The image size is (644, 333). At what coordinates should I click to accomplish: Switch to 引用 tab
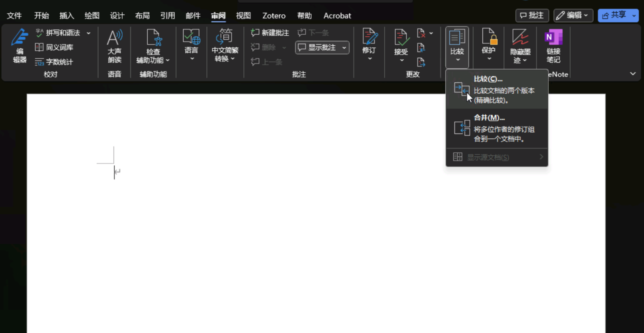[168, 16]
